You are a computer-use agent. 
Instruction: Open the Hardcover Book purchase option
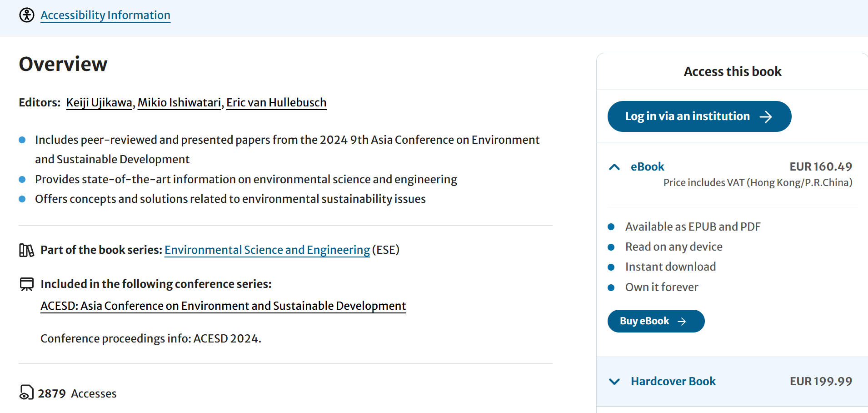pos(673,382)
